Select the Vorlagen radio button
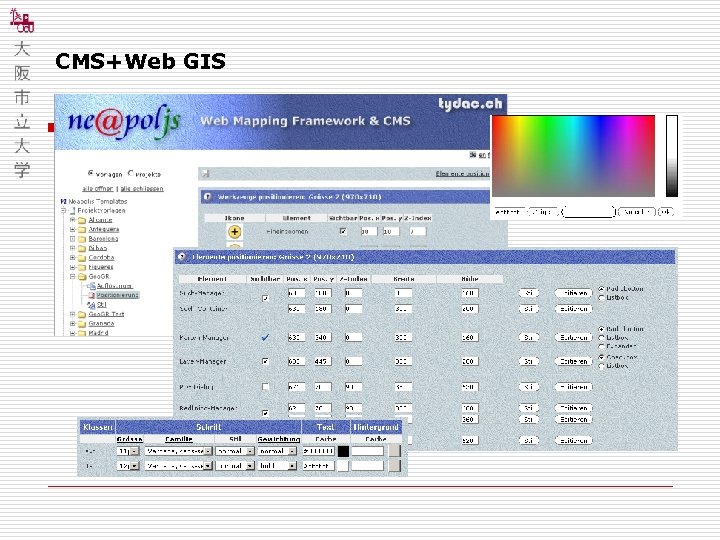This screenshot has width=720, height=540. coord(90,173)
